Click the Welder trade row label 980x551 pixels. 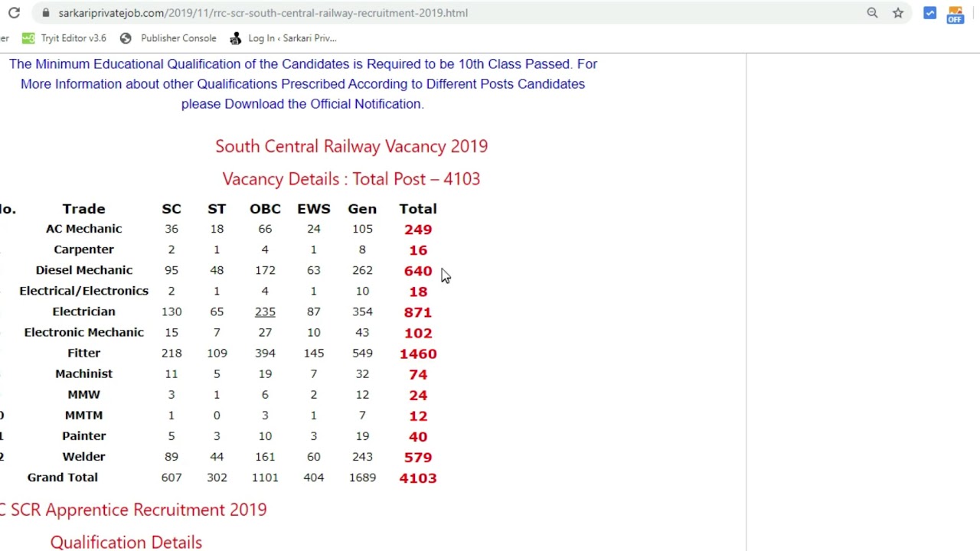[x=83, y=456]
